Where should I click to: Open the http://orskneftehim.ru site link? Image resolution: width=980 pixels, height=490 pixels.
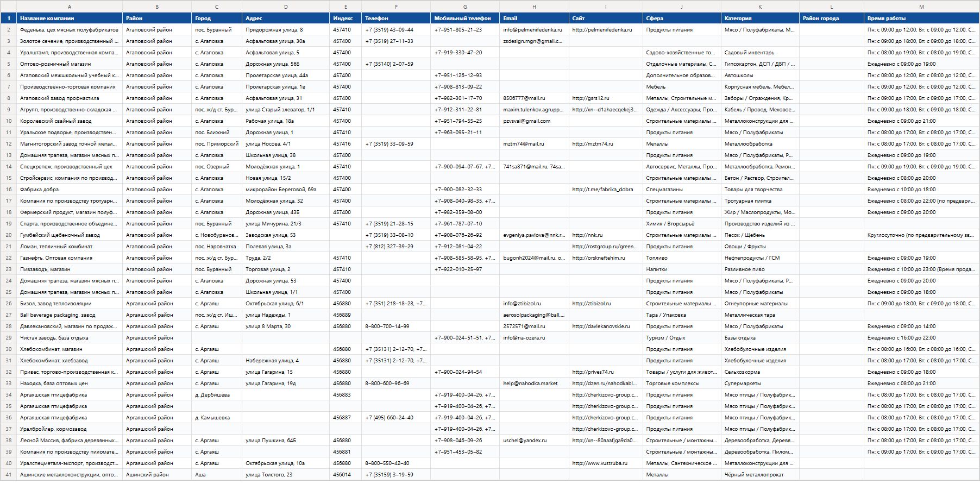tap(599, 258)
